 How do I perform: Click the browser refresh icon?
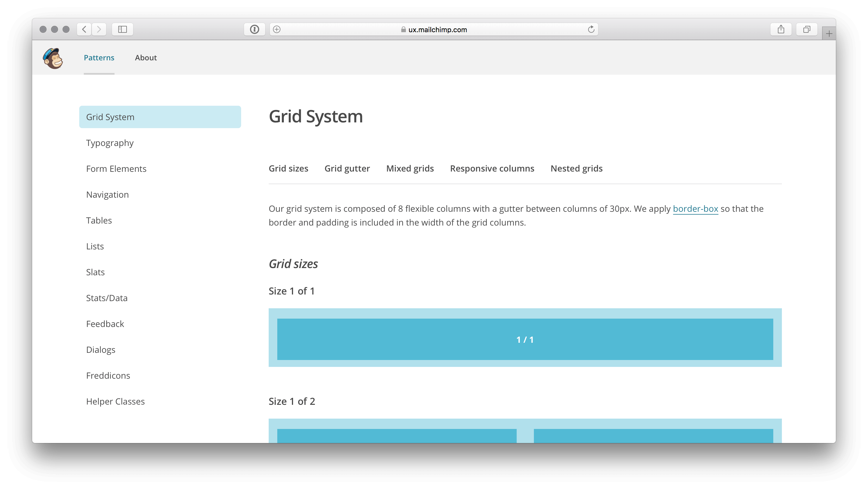591,29
